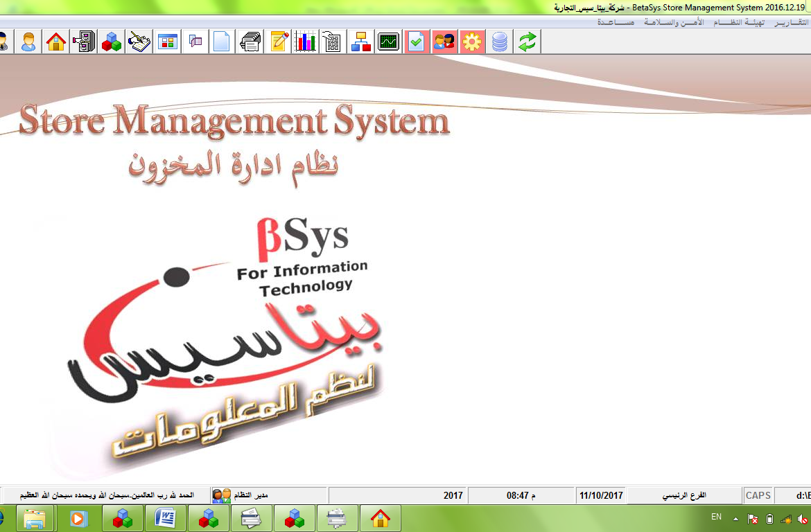The height and width of the screenshot is (532, 811).
Task: Click الفرع الرئيسي in the status bar
Action: (684, 495)
